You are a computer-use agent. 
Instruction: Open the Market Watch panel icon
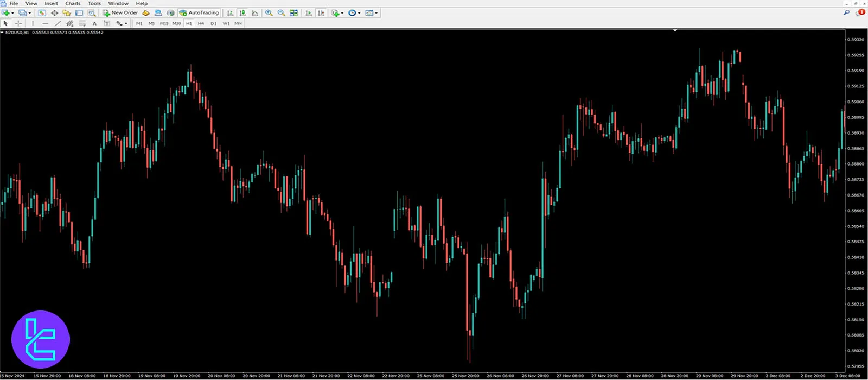(x=42, y=13)
